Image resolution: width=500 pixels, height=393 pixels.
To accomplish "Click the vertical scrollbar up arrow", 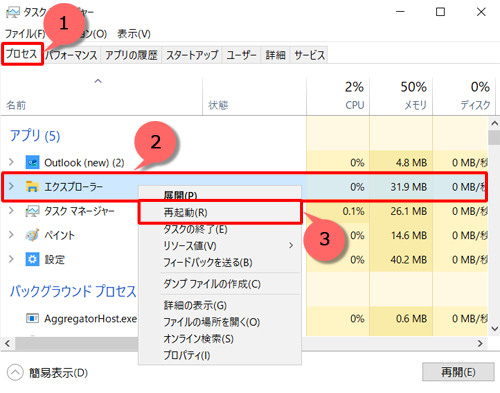I will [494, 123].
